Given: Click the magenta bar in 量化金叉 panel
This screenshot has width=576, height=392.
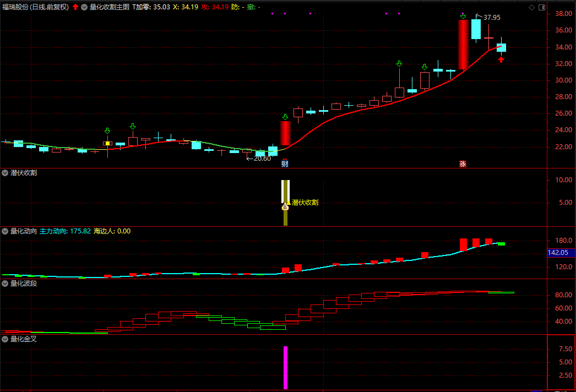Looking at the screenshot, I should (x=285, y=367).
